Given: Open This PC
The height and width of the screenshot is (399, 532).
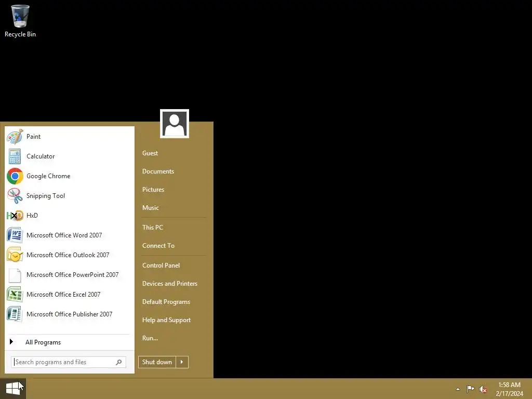Looking at the screenshot, I should tap(153, 228).
